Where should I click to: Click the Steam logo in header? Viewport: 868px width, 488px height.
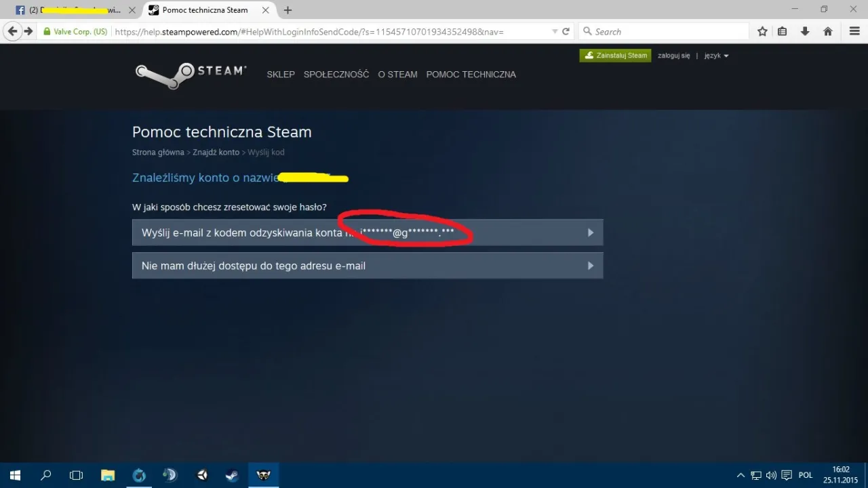click(x=191, y=74)
